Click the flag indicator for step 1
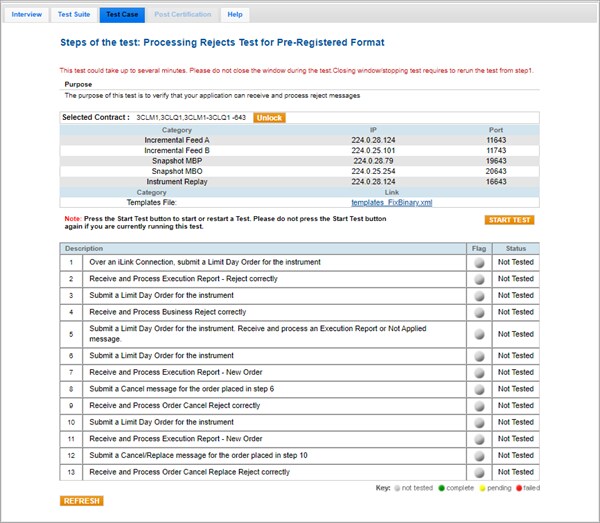Viewport: 600px width, 523px height. pos(480,262)
